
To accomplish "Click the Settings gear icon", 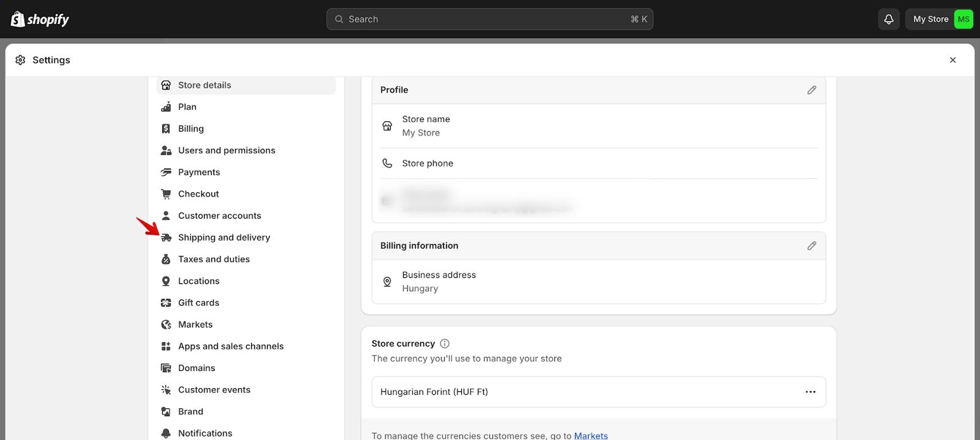I will tap(20, 60).
